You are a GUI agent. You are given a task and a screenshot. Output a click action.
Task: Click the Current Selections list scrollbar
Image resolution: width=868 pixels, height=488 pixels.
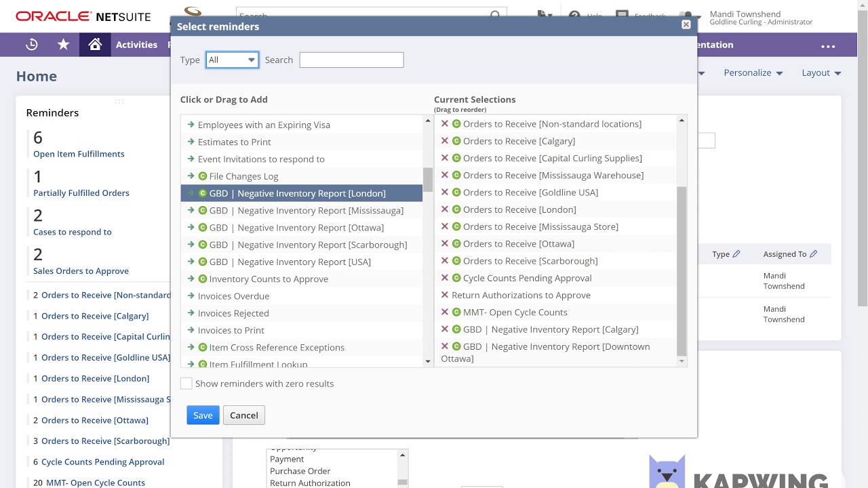pos(682,271)
